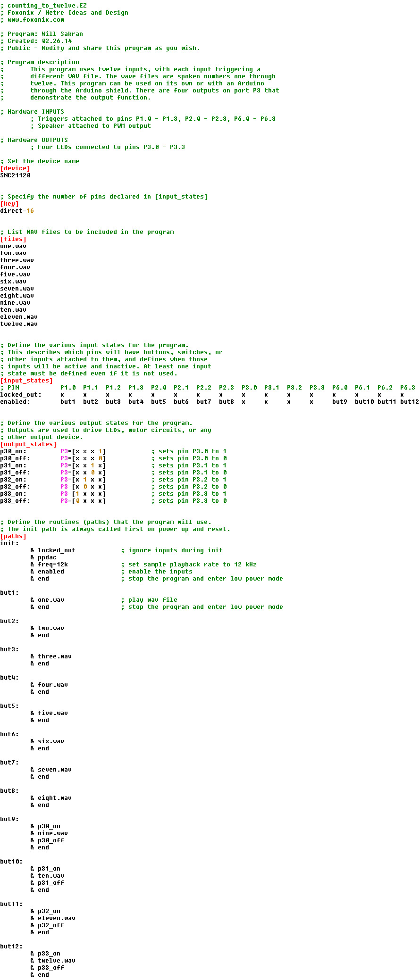Click the '& five.wav' line under but5
The width and height of the screenshot is (420, 980).
49,713
